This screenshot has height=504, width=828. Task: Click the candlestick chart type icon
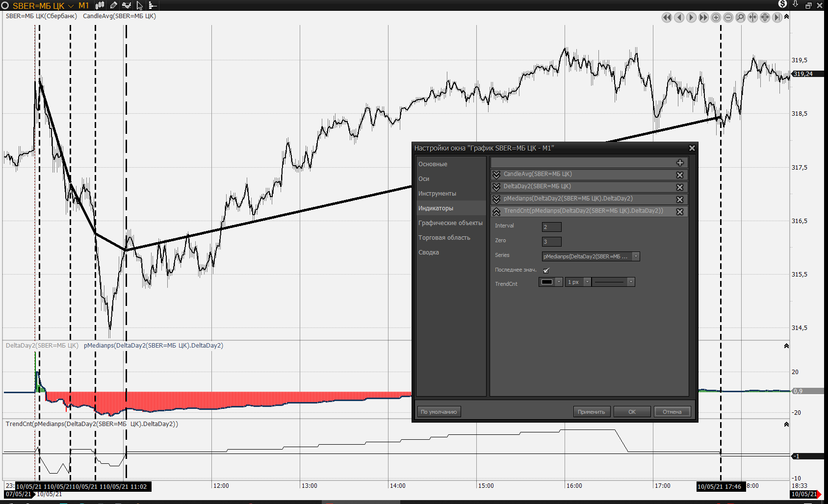click(x=100, y=5)
